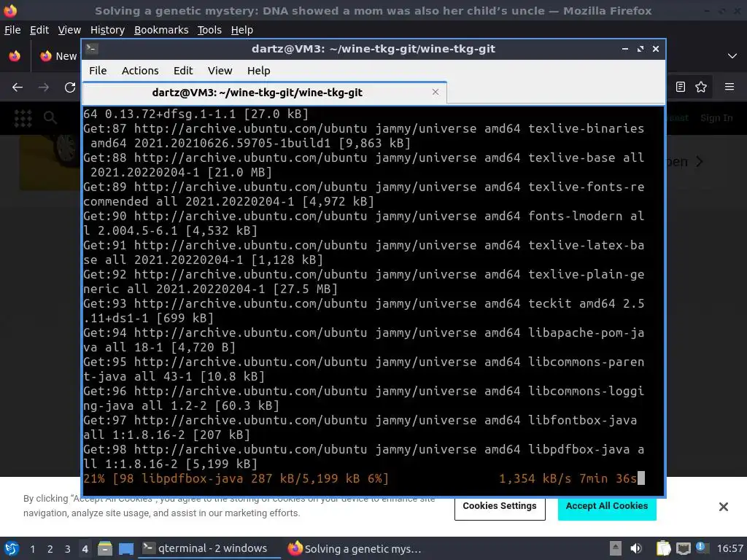Select Firefox 'Solving a genetic mys...' taskbar entry
This screenshot has height=560, width=747.
(x=355, y=548)
